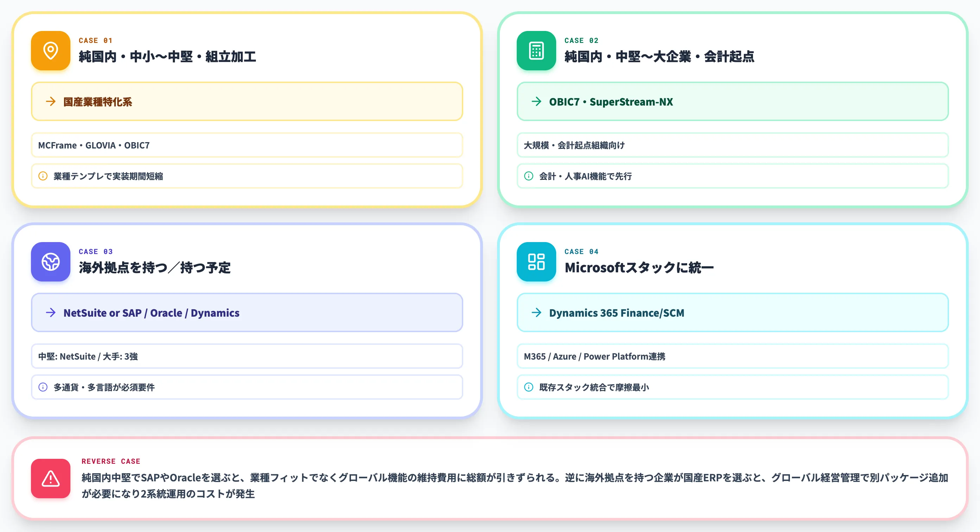The width and height of the screenshot is (980, 532).
Task: Click the 中堅: NetSuite / 大手: 3強 row
Action: (x=247, y=356)
